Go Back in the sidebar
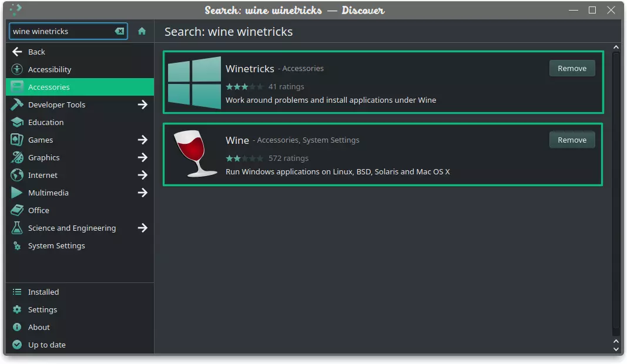The height and width of the screenshot is (364, 627). click(80, 52)
